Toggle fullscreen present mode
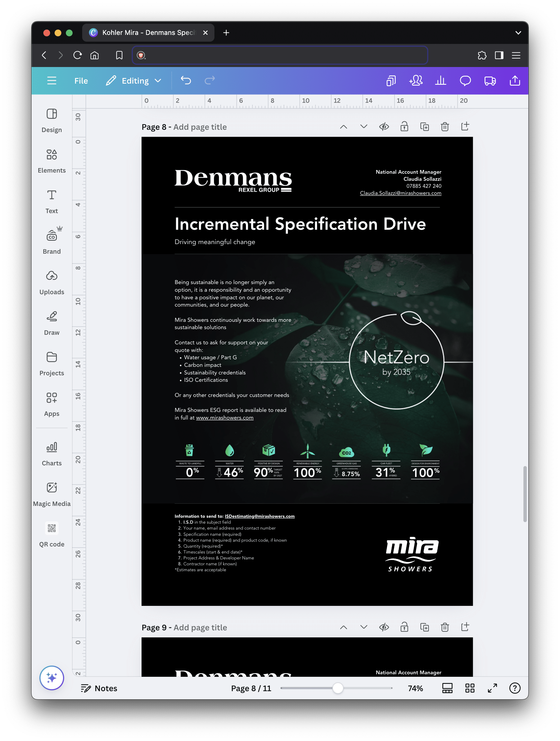Image resolution: width=560 pixels, height=741 pixels. click(492, 688)
